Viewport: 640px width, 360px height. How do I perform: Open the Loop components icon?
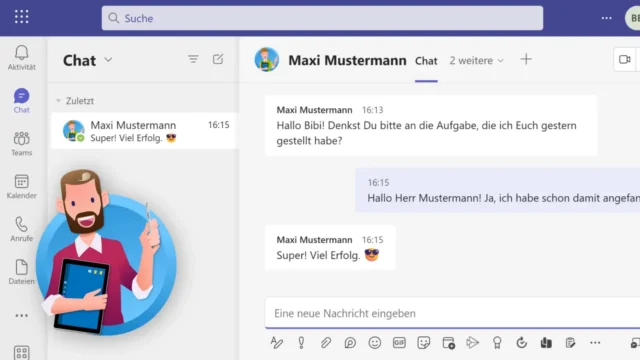[350, 342]
